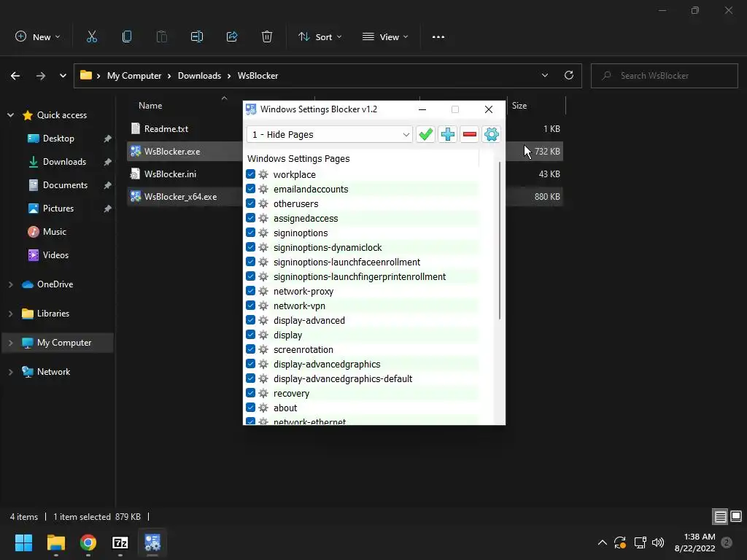Image resolution: width=747 pixels, height=560 pixels.
Task: Toggle the recovery checkbox
Action: coord(251,393)
